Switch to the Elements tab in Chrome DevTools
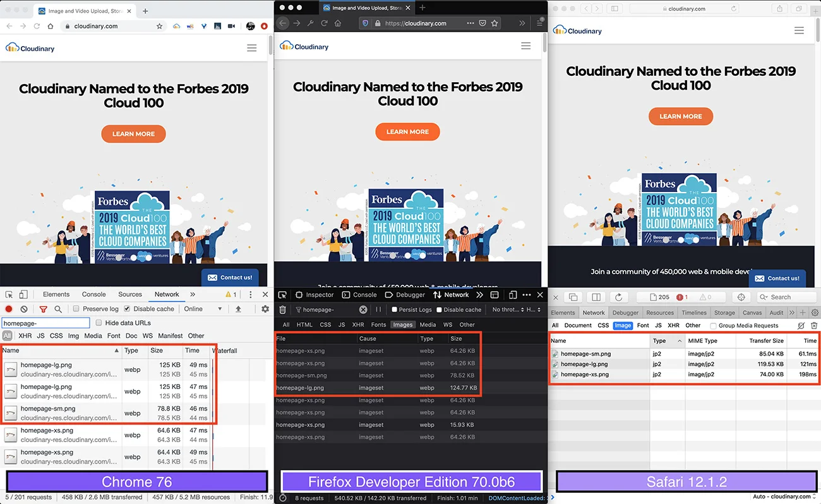821x504 pixels. tap(56, 294)
